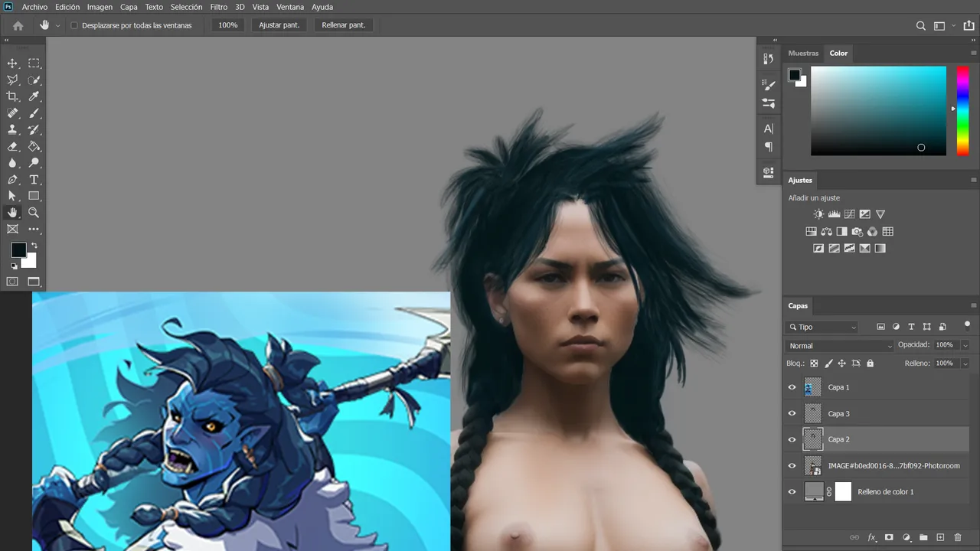Create a new layer
This screenshot has height=551, width=980.
pyautogui.click(x=941, y=538)
